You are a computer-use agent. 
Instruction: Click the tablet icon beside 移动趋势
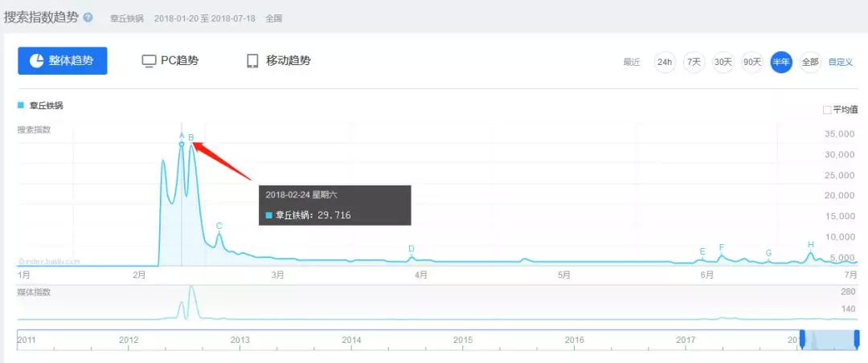252,61
